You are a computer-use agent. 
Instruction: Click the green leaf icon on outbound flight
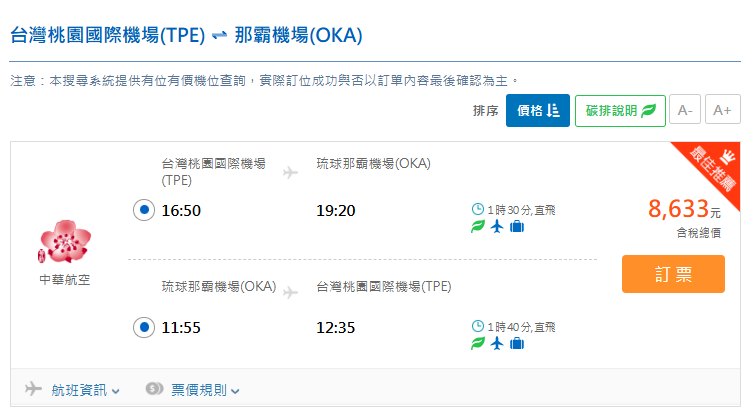point(478,227)
